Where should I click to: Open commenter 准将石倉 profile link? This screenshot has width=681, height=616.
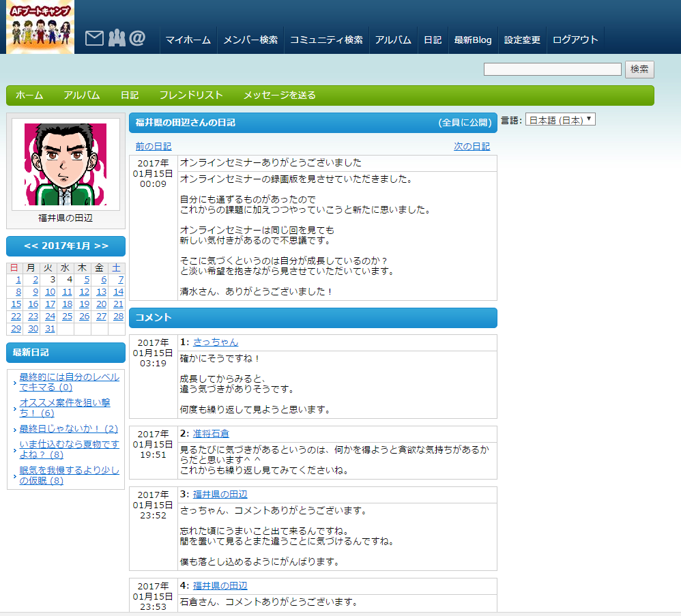click(211, 434)
